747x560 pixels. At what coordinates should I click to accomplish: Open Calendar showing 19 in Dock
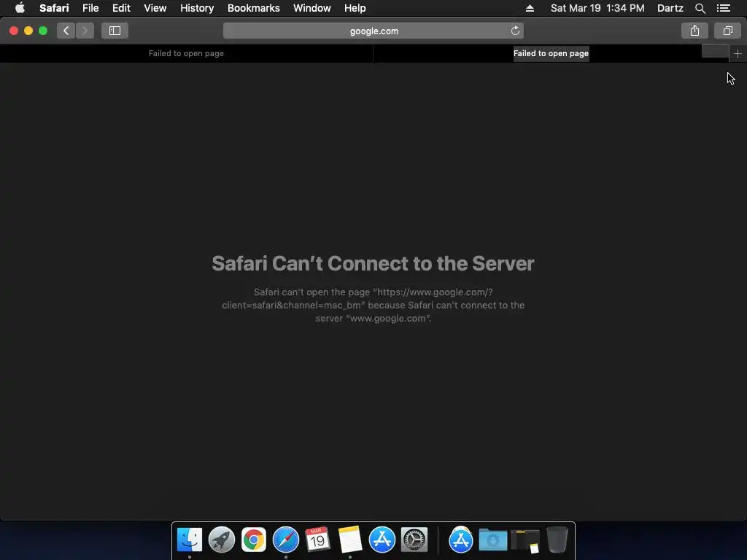coord(318,540)
